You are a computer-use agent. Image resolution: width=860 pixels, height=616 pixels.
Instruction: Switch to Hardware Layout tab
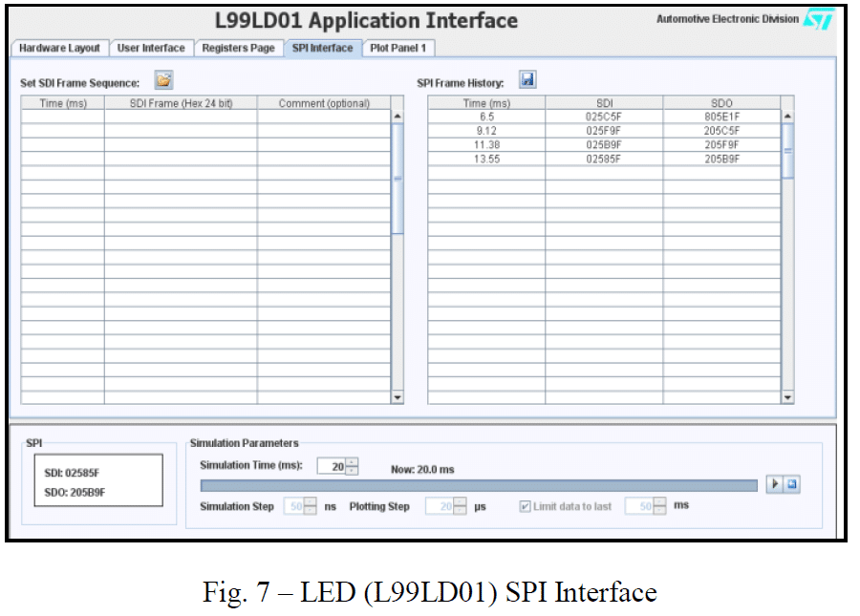(59, 48)
